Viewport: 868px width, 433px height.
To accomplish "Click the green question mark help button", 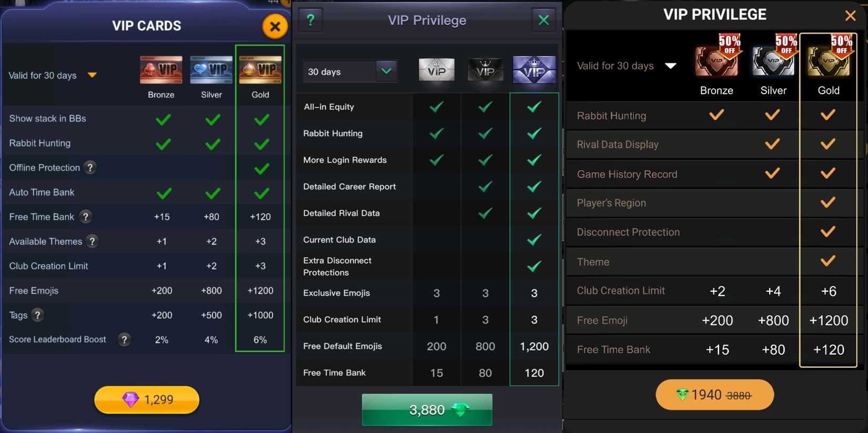I will coord(310,20).
